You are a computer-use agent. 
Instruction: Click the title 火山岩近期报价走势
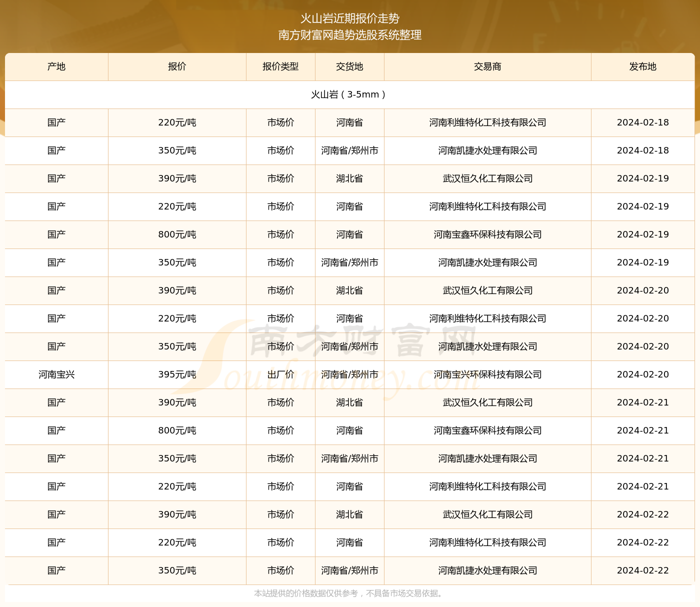pos(350,18)
